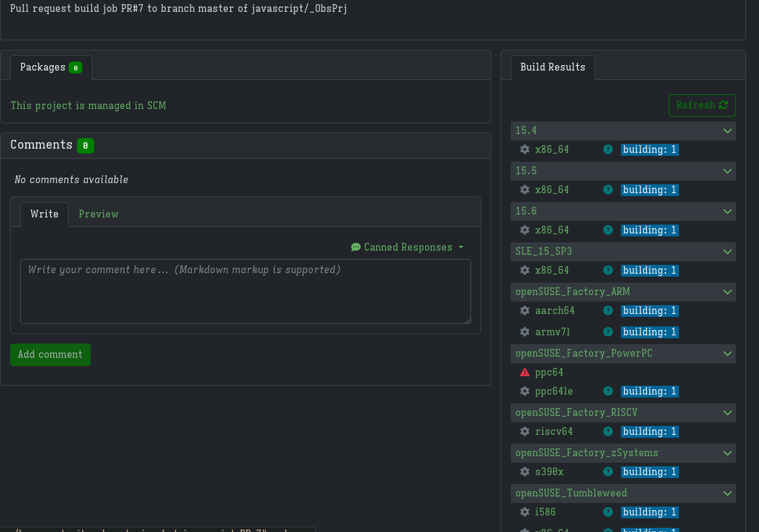Click help icon in riscv64 row
This screenshot has width=759, height=532.
point(608,431)
